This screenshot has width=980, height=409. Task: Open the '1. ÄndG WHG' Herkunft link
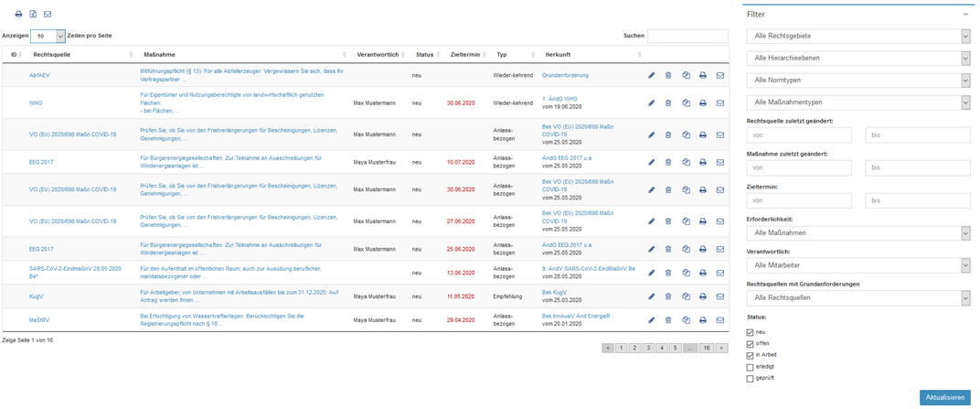pyautogui.click(x=560, y=99)
